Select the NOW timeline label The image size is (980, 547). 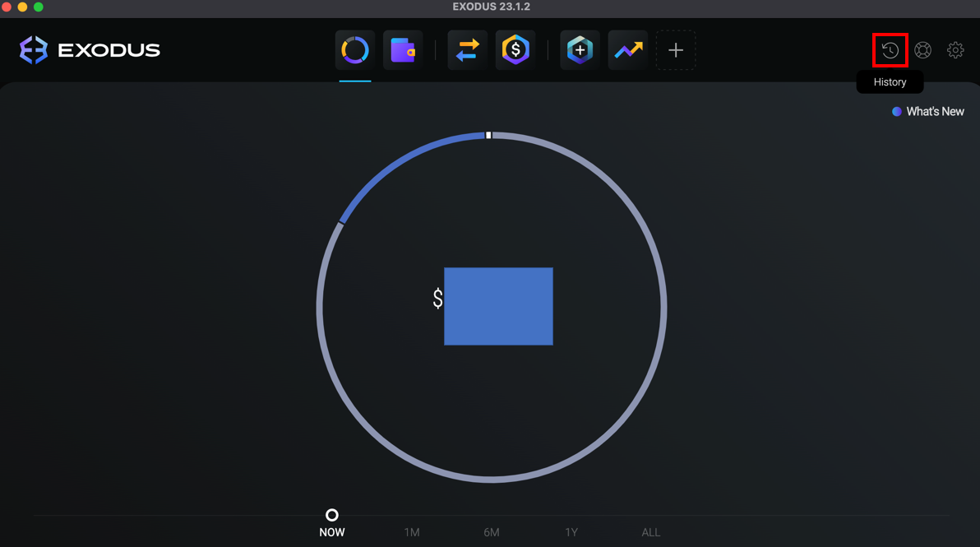(x=332, y=533)
